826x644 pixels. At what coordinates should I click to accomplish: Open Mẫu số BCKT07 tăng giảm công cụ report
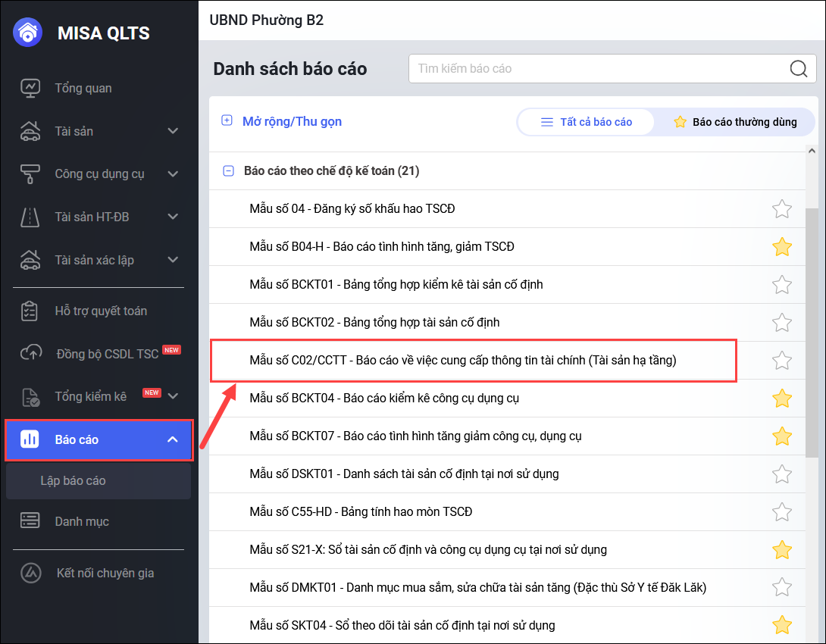(x=415, y=436)
